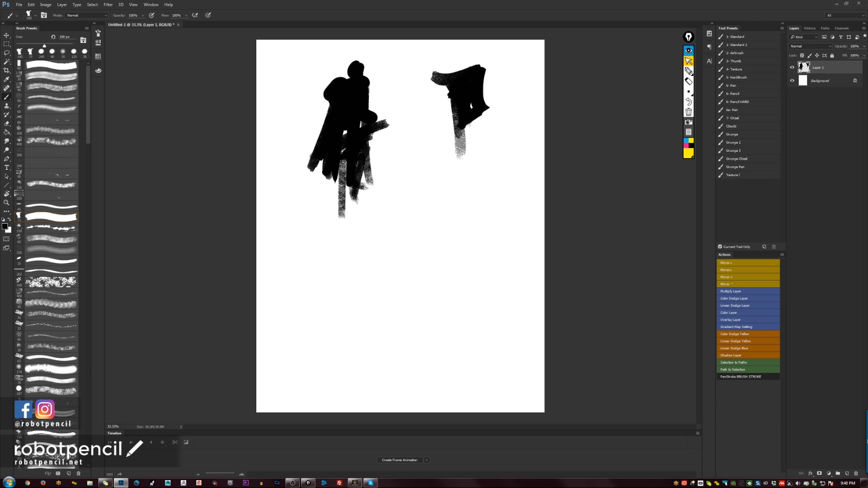The image size is (868, 488).
Task: Select the Move tool
Action: pyautogui.click(x=7, y=35)
